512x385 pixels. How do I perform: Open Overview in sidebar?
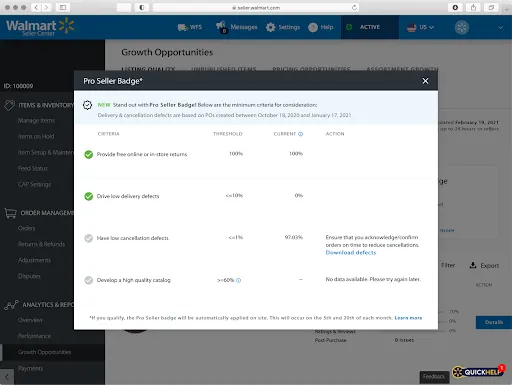click(30, 320)
